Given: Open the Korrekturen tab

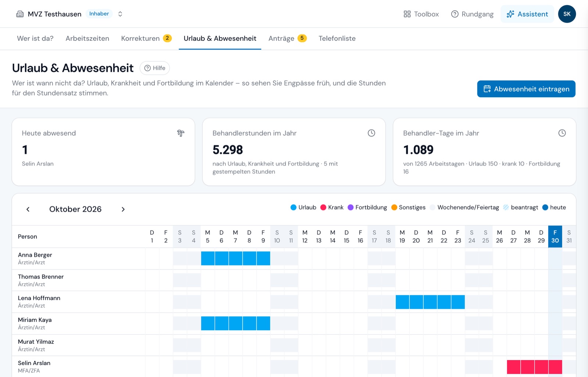Looking at the screenshot, I should [146, 39].
